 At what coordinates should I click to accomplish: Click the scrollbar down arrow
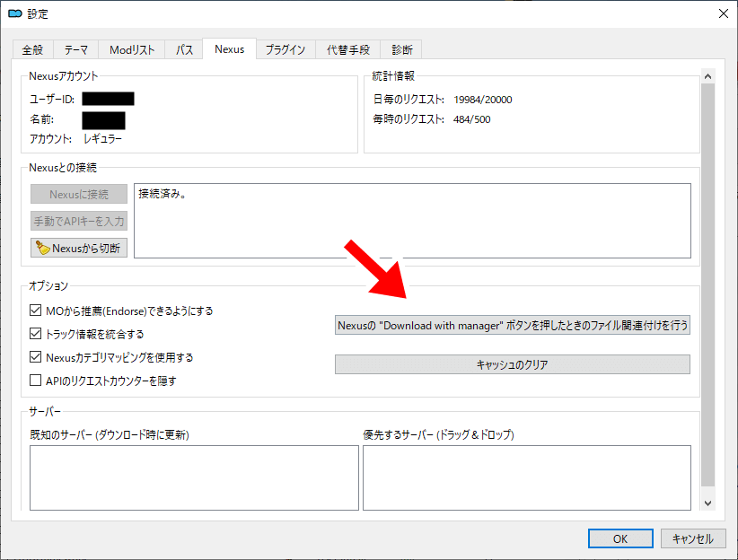tap(707, 503)
